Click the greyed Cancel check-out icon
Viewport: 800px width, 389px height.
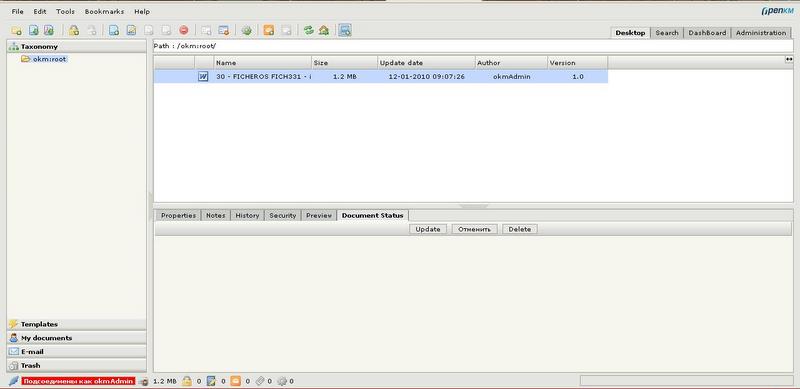(x=166, y=31)
